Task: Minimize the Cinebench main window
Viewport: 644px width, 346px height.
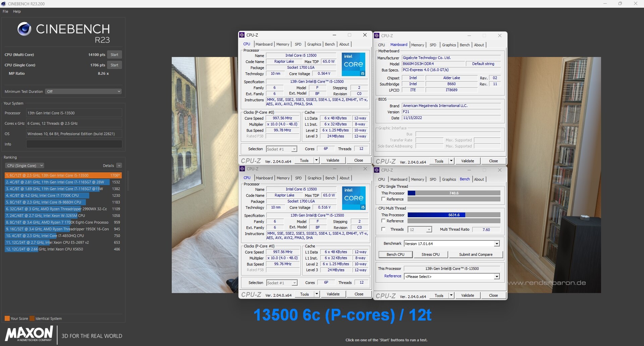Action: click(605, 4)
